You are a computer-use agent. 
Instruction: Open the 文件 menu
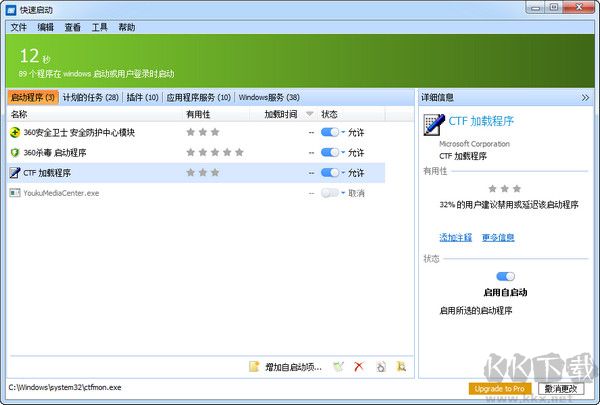pos(18,27)
